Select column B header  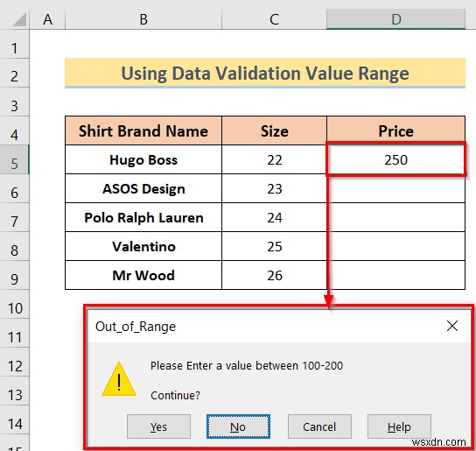click(x=143, y=19)
